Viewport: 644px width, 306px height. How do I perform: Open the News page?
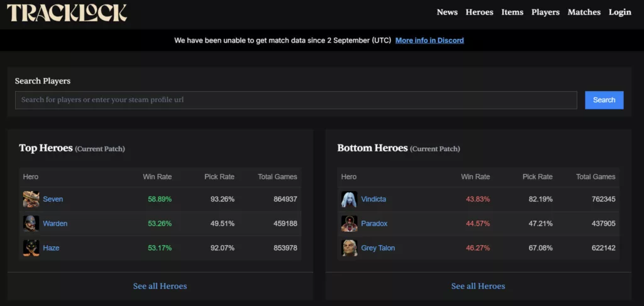(x=447, y=13)
